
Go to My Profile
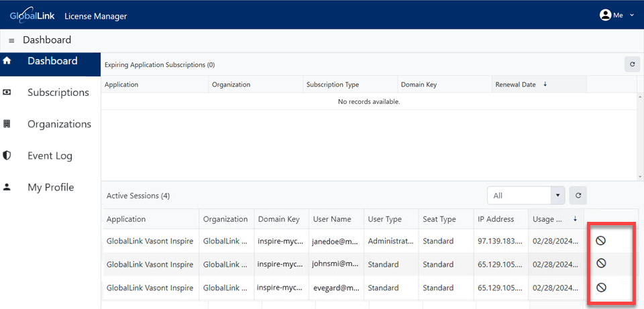click(x=50, y=188)
